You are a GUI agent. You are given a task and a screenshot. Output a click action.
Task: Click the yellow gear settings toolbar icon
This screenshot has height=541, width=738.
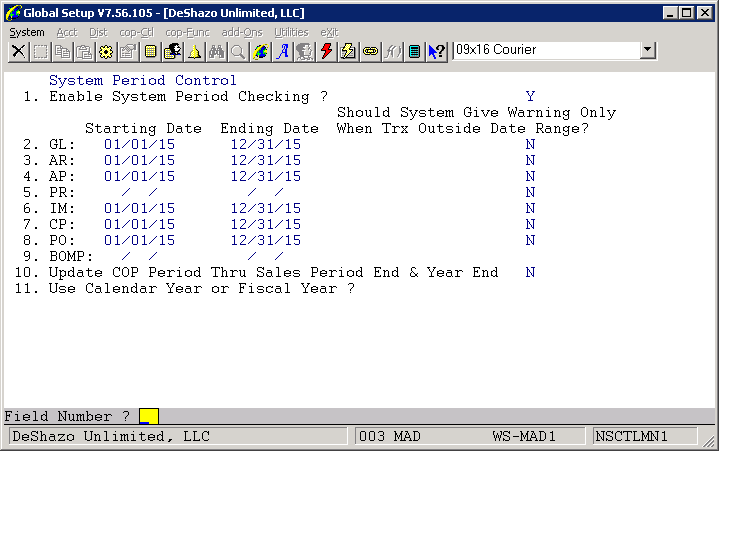click(106, 51)
